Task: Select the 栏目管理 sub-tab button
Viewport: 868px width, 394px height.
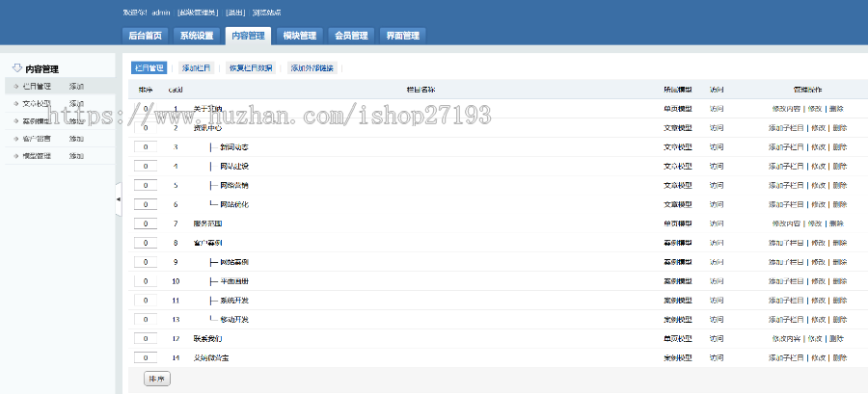Action: point(149,68)
